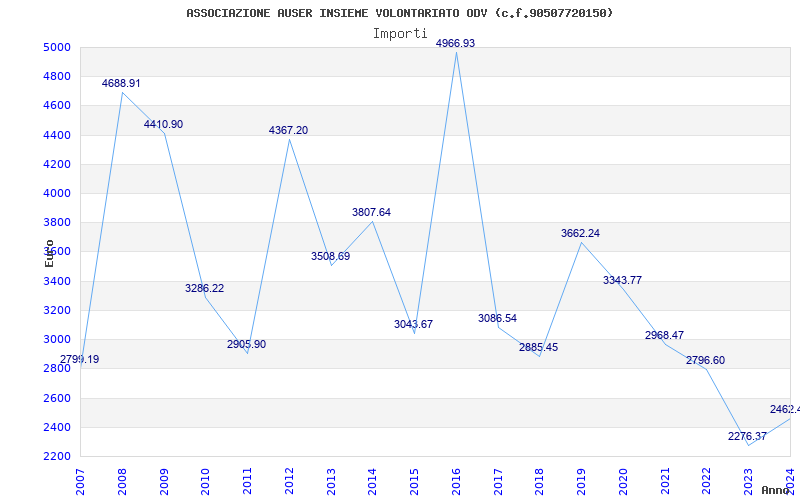
Task: Click the 4688.91 data label
Action: click(121, 83)
